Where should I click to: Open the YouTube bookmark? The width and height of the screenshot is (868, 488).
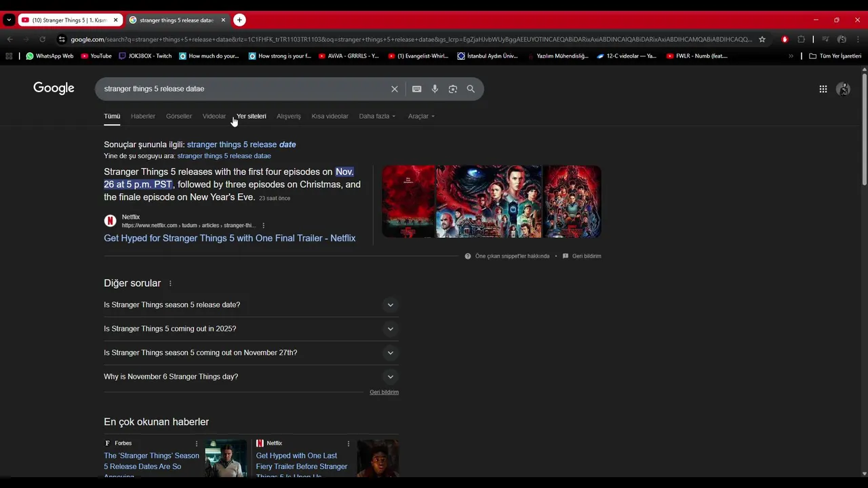coord(96,56)
